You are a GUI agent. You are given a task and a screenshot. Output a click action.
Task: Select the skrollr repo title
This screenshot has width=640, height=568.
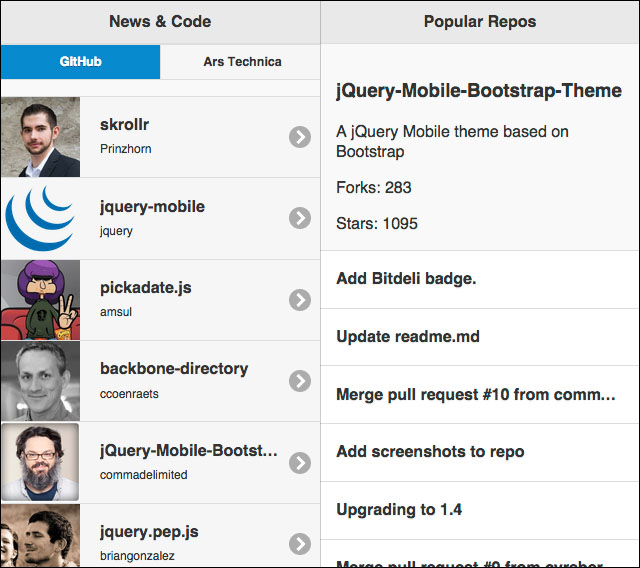pos(124,124)
